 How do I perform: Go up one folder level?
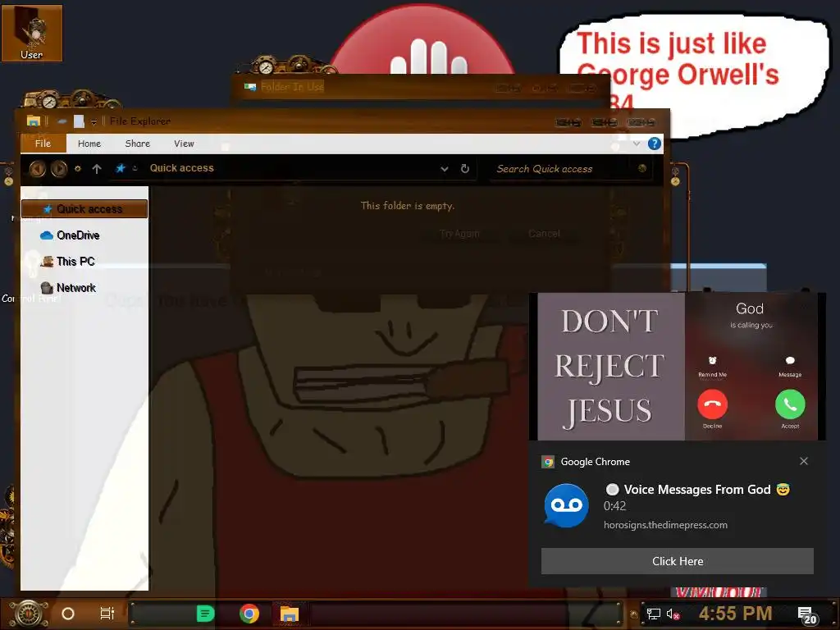(97, 169)
